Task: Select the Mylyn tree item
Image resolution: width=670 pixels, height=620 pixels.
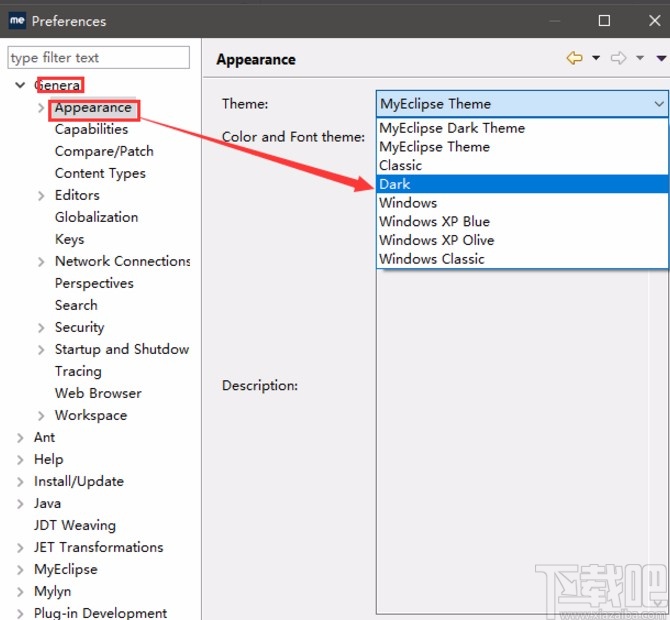Action: point(53,592)
